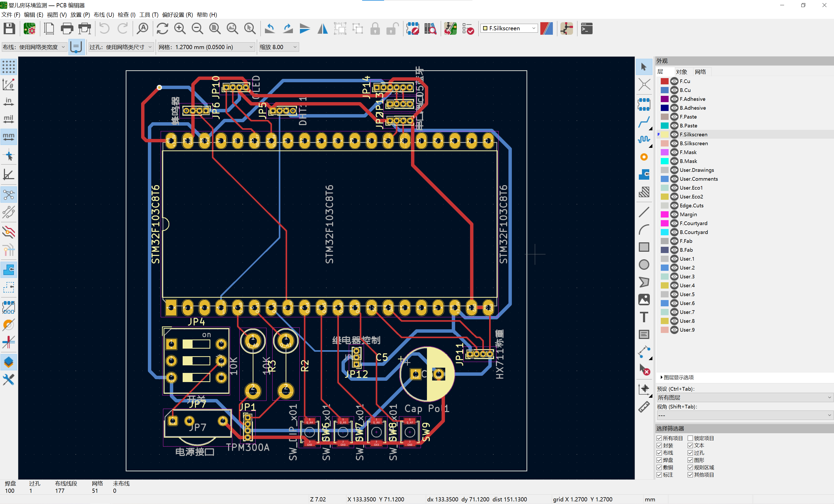Uncheck the 规则区域 filter checkbox
This screenshot has width=834, height=504.
[x=691, y=467]
